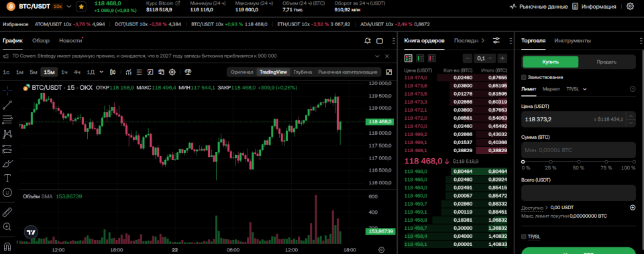Add BTC/USDT to favorites with star
This screenshot has height=254, width=644.
click(81, 7)
